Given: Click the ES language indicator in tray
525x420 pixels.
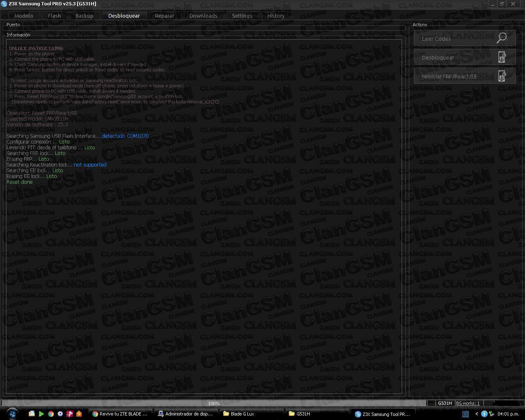Looking at the screenshot, I should (466, 414).
